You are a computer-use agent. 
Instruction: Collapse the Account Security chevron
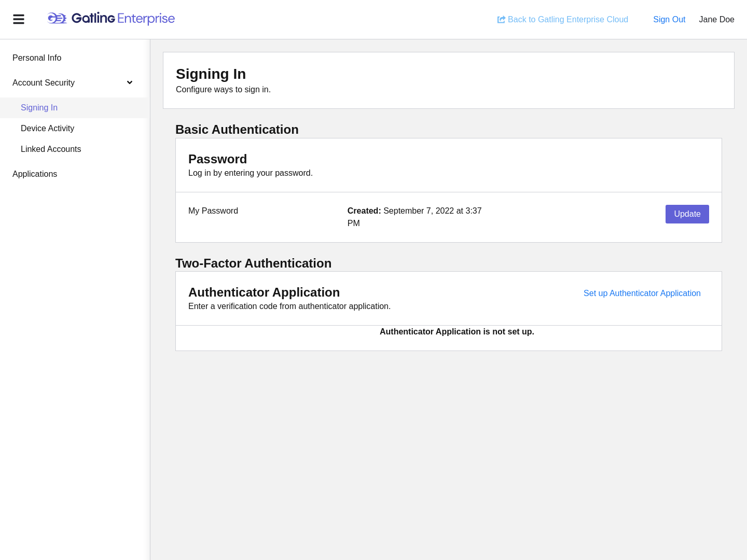coord(130,83)
